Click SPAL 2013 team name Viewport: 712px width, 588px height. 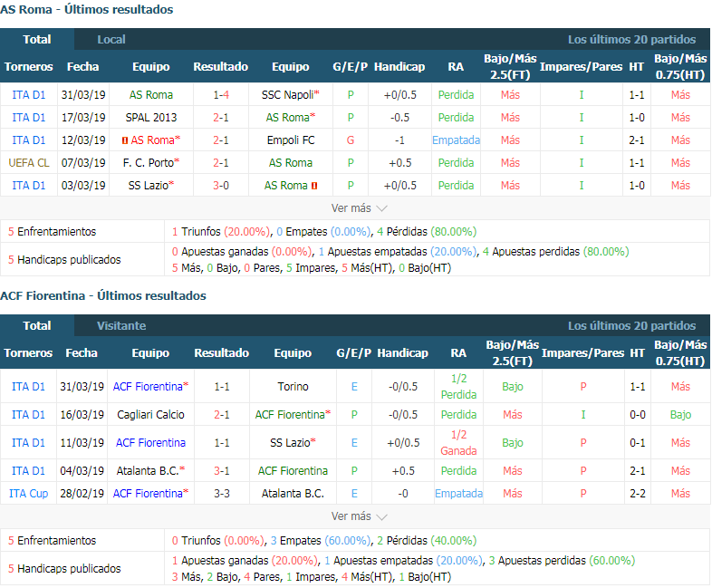150,118
